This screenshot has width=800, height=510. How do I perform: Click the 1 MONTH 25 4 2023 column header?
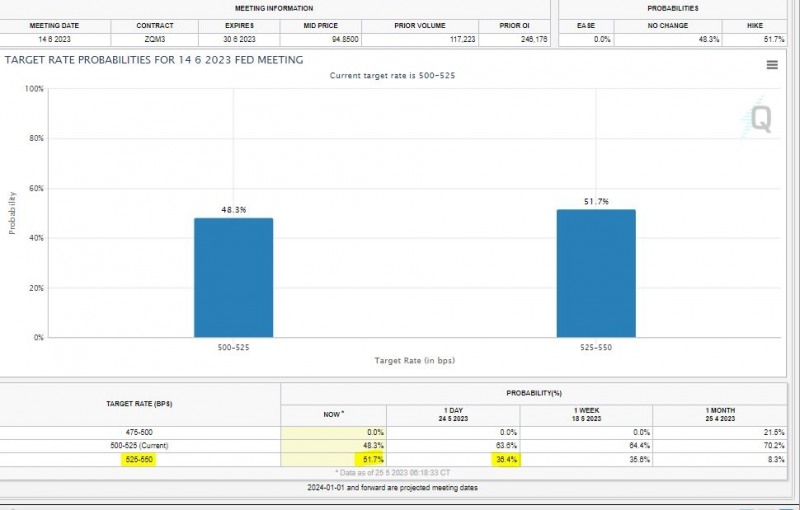pos(720,415)
